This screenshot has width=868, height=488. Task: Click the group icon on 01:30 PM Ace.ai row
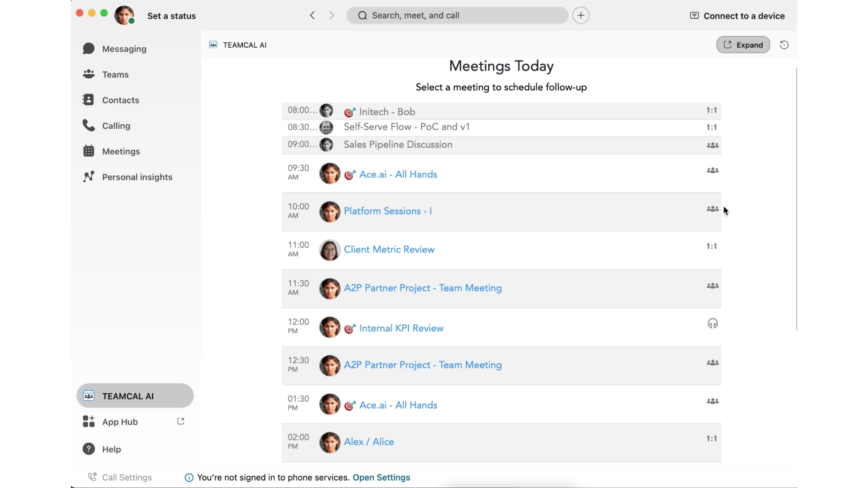point(712,401)
